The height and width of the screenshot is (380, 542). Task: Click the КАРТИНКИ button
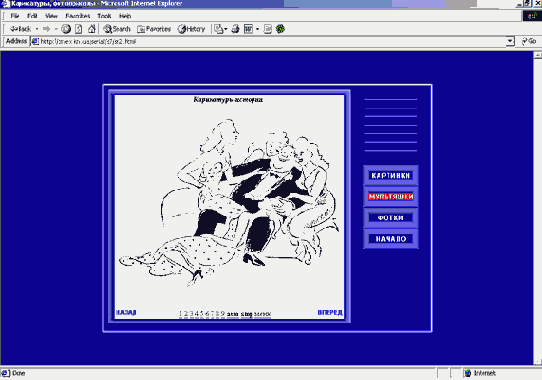(391, 175)
